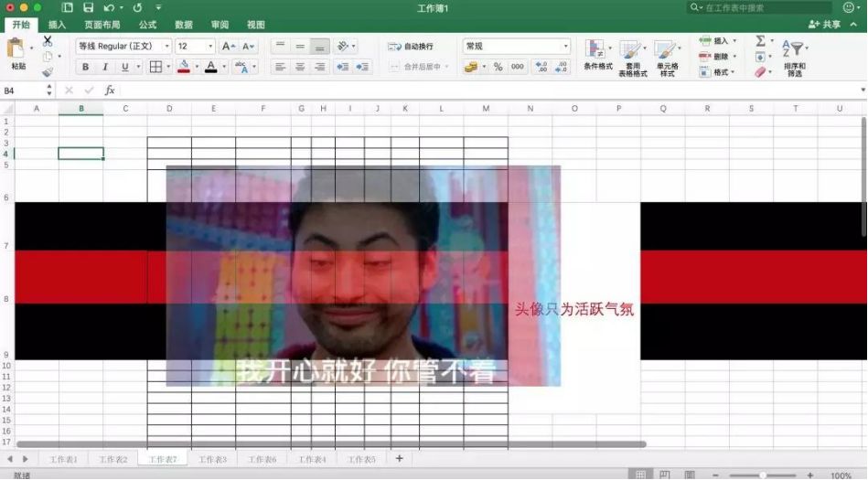868x480 pixels.
Task: Click the 自动换行 wrap text button
Action: pyautogui.click(x=411, y=47)
